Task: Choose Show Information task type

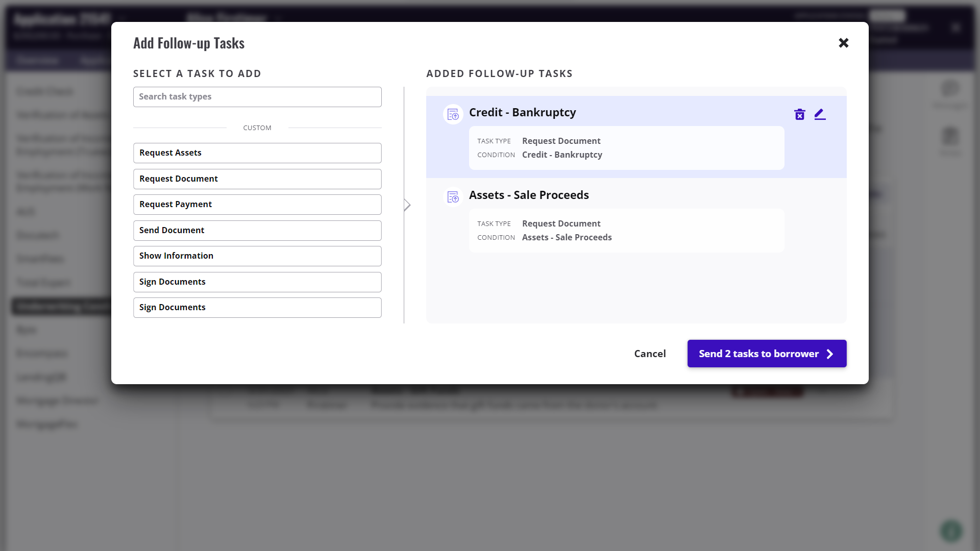Action: tap(257, 256)
